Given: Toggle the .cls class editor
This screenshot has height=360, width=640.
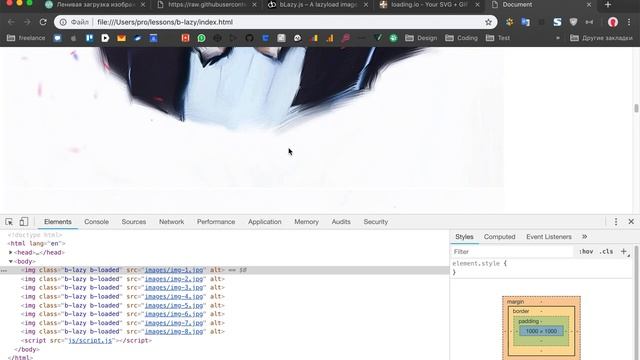Looking at the screenshot, I should pyautogui.click(x=606, y=251).
